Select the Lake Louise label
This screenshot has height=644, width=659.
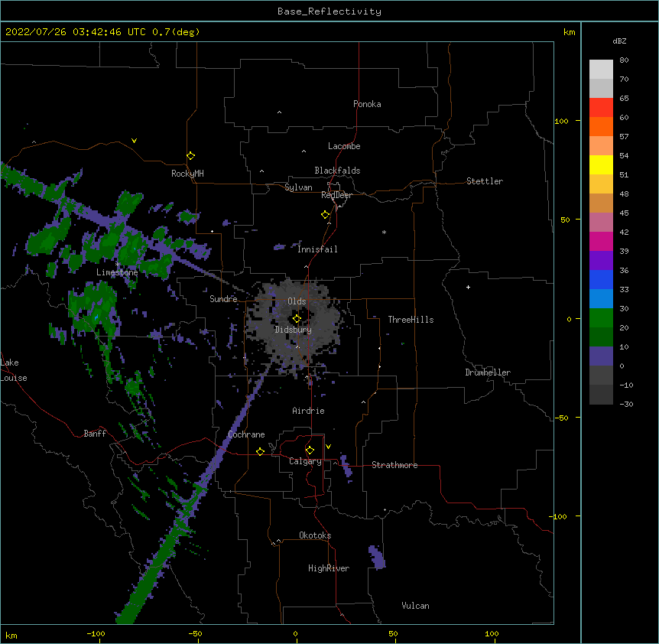pos(14,370)
